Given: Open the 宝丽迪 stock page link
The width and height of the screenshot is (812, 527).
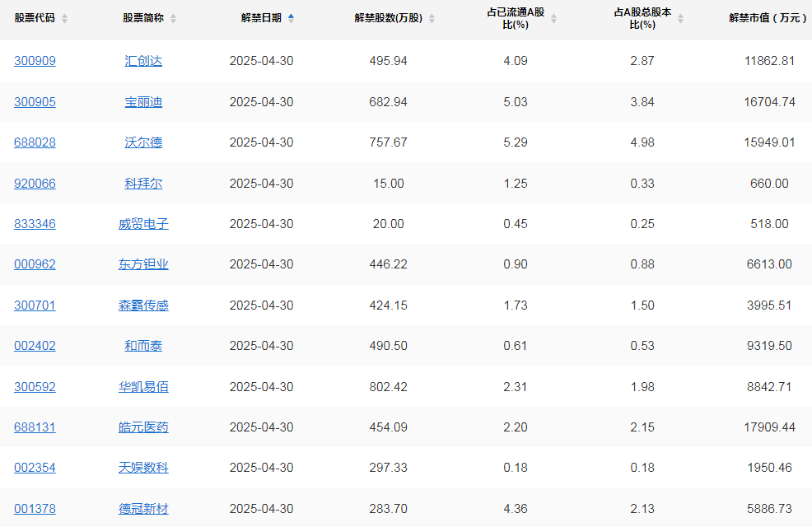Looking at the screenshot, I should (143, 102).
